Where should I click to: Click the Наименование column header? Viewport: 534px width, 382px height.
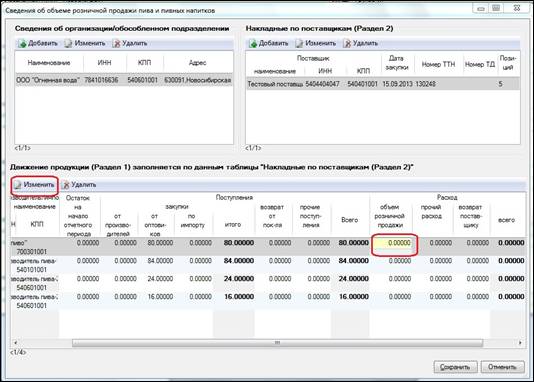tap(49, 63)
